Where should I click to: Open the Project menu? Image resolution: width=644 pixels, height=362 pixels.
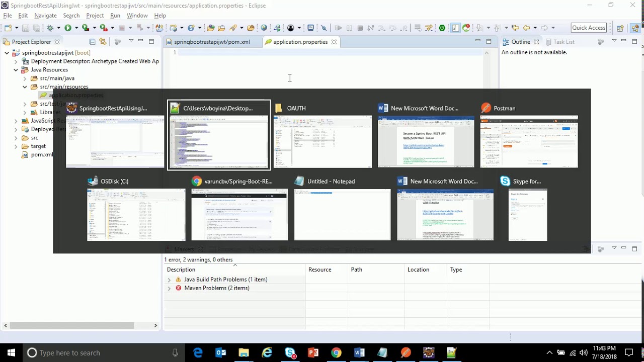point(95,16)
